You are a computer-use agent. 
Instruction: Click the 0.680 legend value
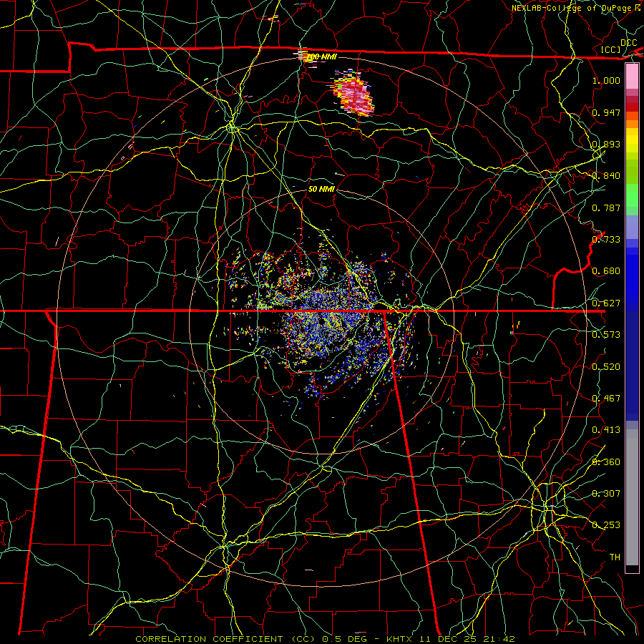(606, 271)
